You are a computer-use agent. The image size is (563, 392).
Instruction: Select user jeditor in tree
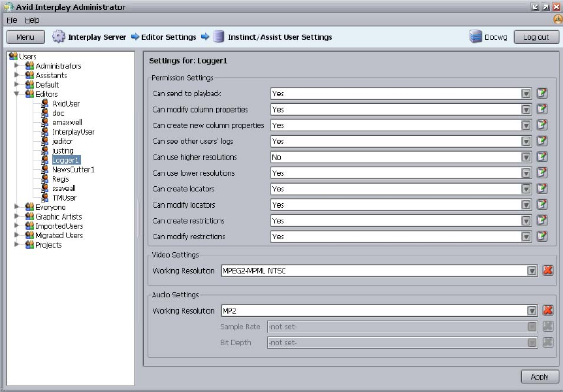[62, 141]
